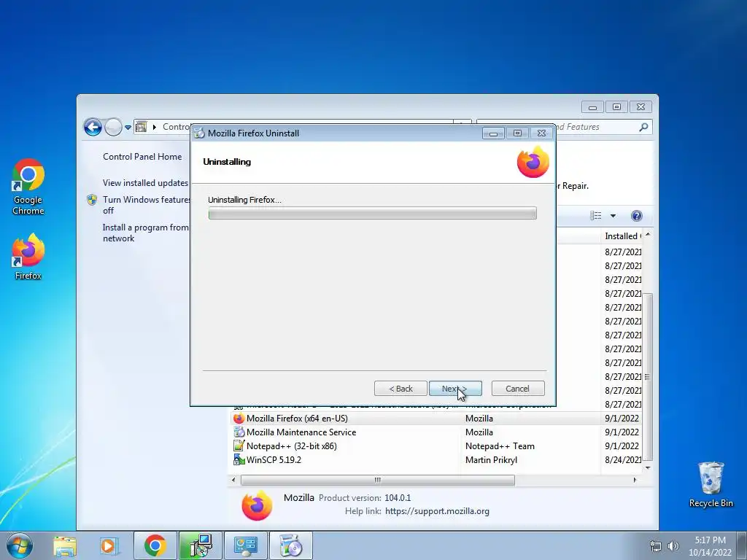The image size is (747, 560).
Task: Select Mozilla Maintenance Service row
Action: coord(436,432)
